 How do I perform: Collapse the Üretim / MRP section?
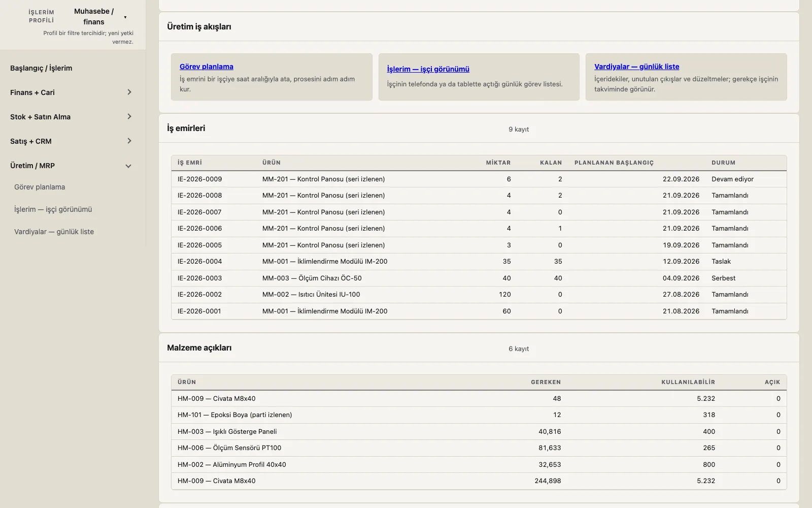coord(71,166)
